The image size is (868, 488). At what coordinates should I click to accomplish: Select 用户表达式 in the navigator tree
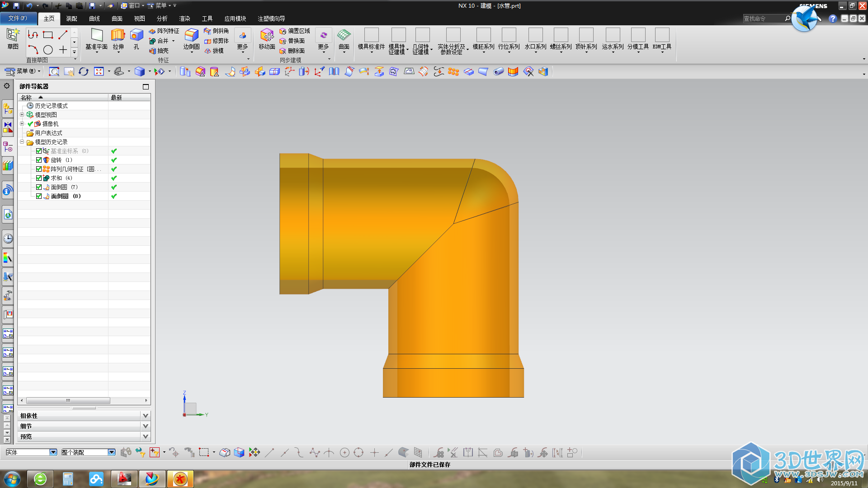48,133
